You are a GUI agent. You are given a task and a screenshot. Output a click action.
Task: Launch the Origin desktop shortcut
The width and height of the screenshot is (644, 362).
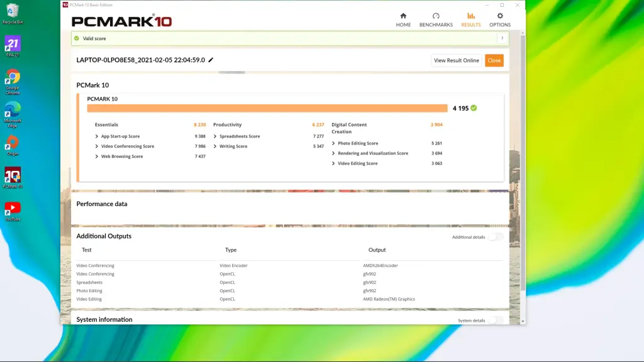point(13,145)
